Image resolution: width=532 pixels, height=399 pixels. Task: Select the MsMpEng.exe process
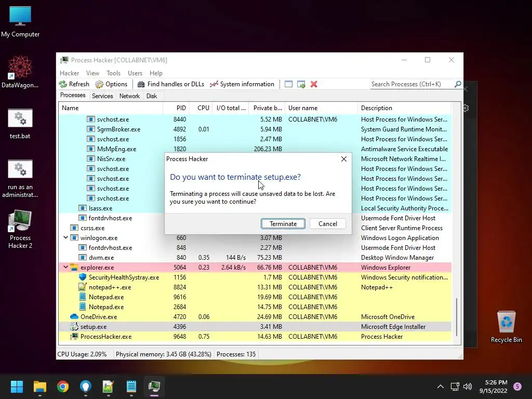[255, 149]
